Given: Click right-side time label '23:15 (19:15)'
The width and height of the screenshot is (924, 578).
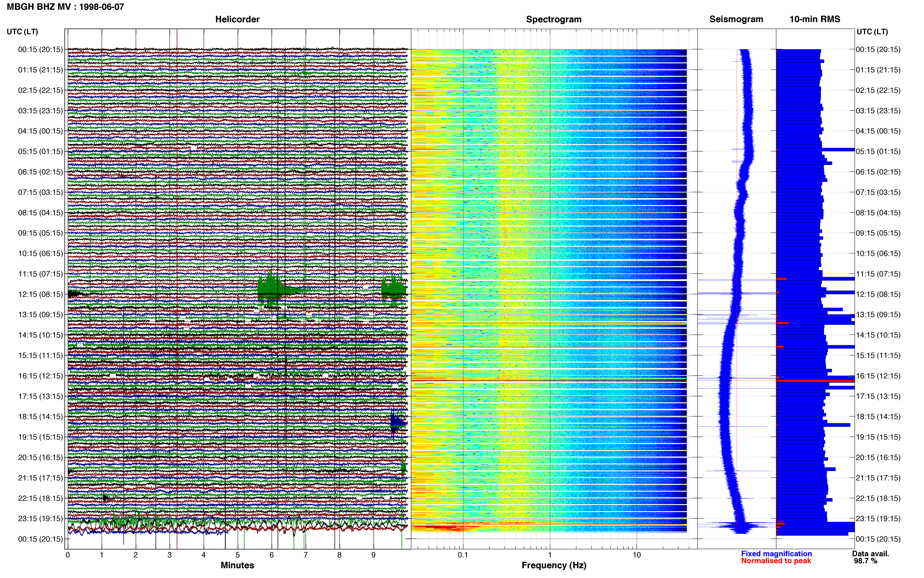Looking at the screenshot, I should tap(878, 519).
